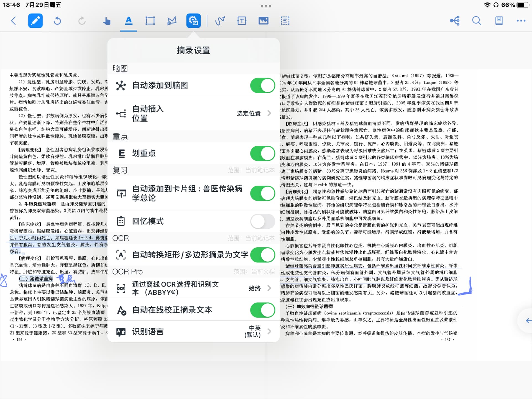This screenshot has height=399, width=532.
Task: Open 自动插入位置 chevron
Action: [269, 113]
